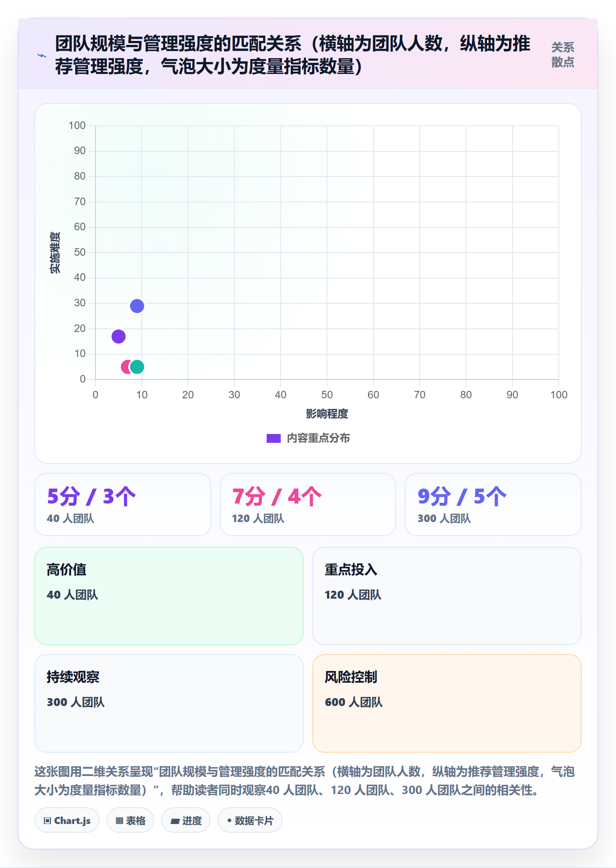Click the 600 人团队 text in 风险控制 card

354,702
